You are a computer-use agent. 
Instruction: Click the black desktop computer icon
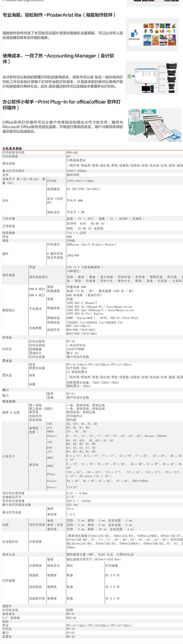pos(146,88)
